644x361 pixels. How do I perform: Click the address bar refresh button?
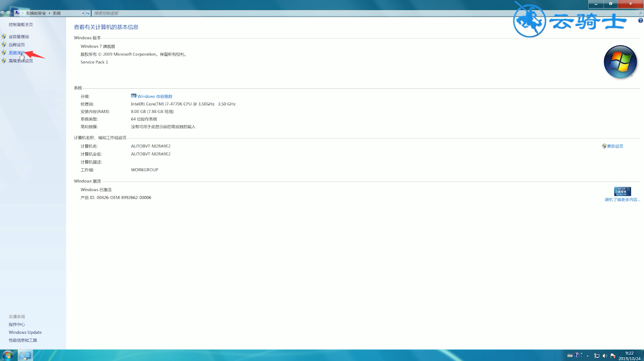(x=88, y=13)
